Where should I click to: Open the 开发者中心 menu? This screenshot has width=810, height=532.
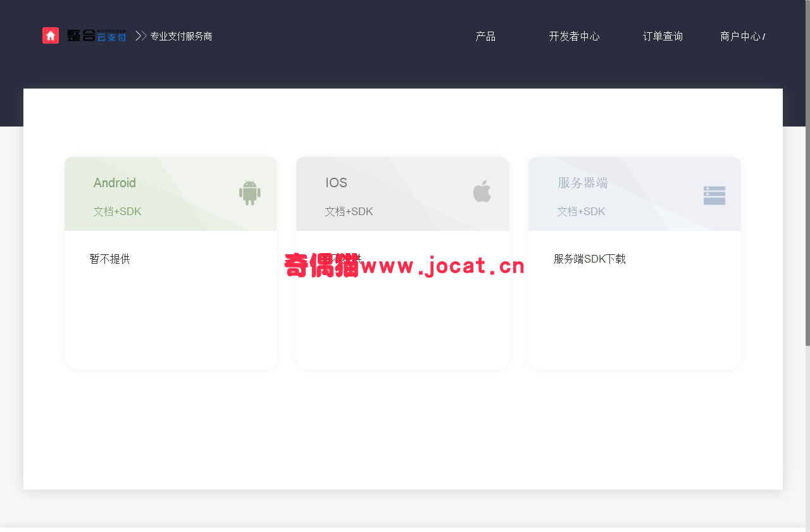[x=574, y=37]
